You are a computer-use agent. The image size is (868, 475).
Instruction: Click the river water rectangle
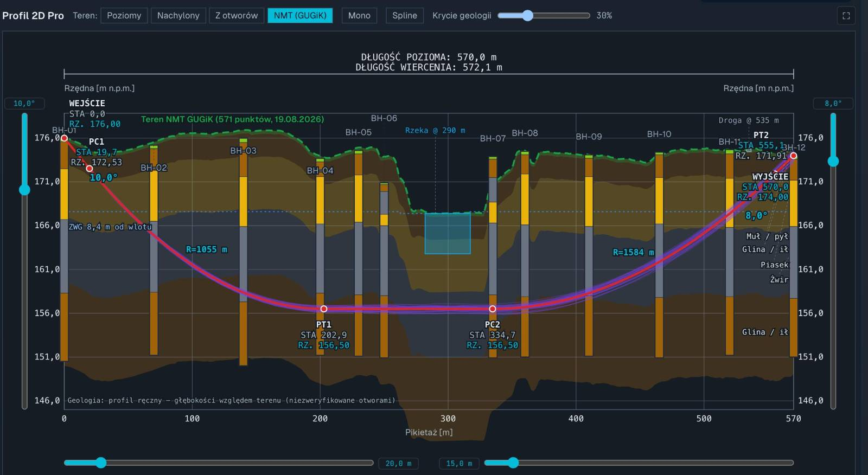coord(448,233)
